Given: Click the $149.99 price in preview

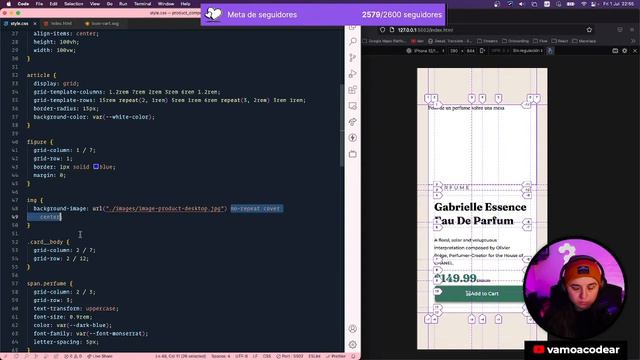Looking at the screenshot, I should (x=455, y=278).
